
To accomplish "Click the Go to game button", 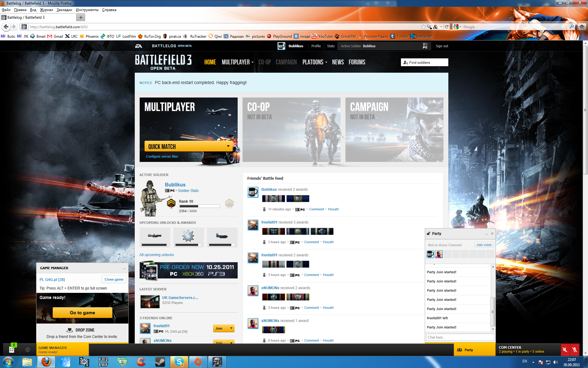I will point(82,313).
